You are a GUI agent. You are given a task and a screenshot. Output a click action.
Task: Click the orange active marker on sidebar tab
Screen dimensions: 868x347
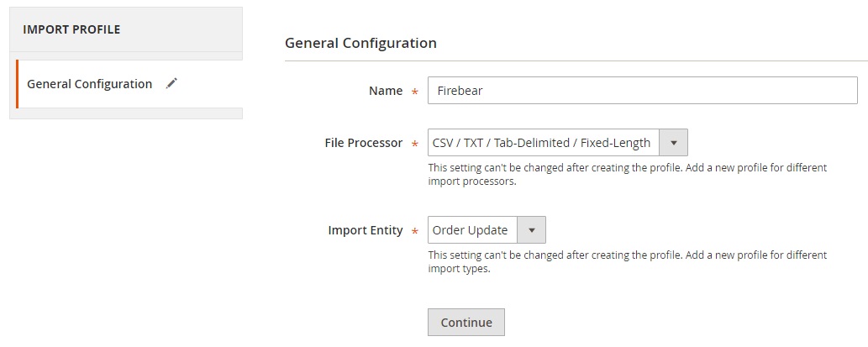pyautogui.click(x=17, y=84)
